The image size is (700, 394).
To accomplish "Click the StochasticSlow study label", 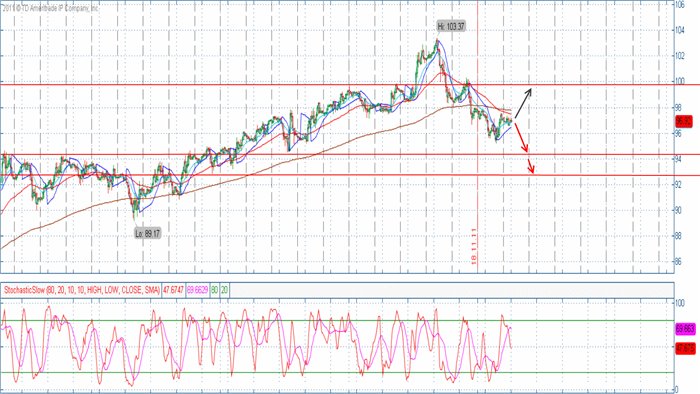I will click(82, 290).
